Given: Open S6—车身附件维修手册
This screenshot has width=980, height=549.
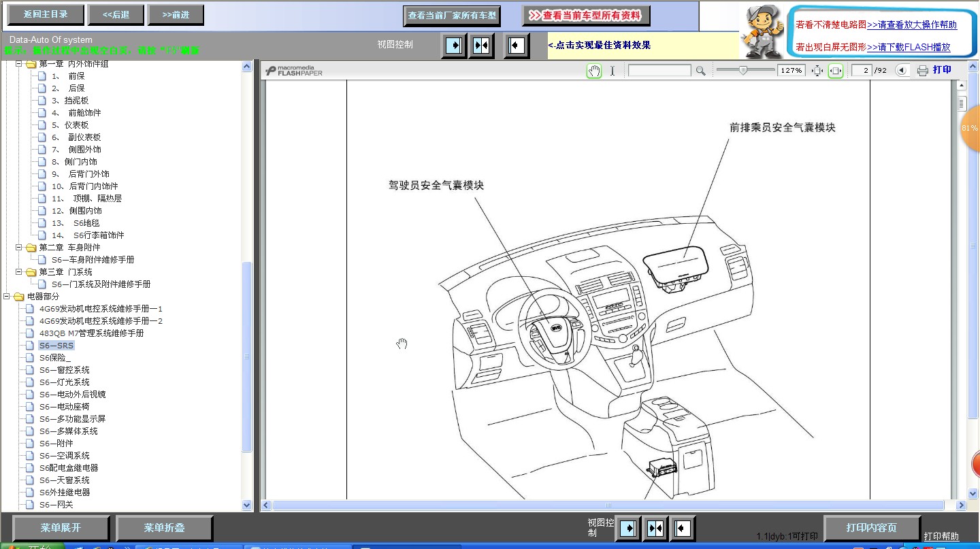Looking at the screenshot, I should (x=93, y=260).
